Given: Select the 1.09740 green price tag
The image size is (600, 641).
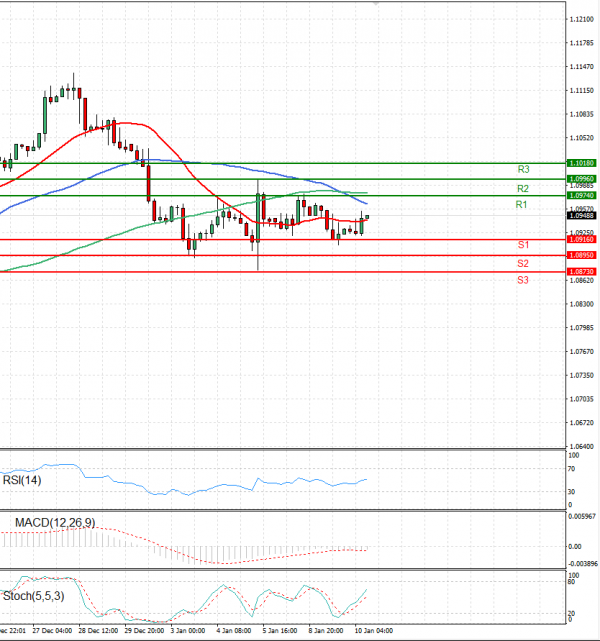Looking at the screenshot, I should pos(581,196).
